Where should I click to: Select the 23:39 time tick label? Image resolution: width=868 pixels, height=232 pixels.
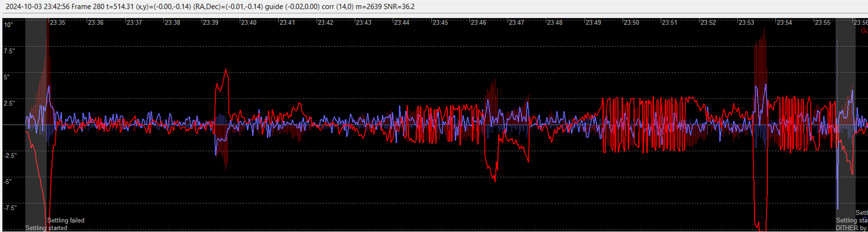(x=211, y=23)
